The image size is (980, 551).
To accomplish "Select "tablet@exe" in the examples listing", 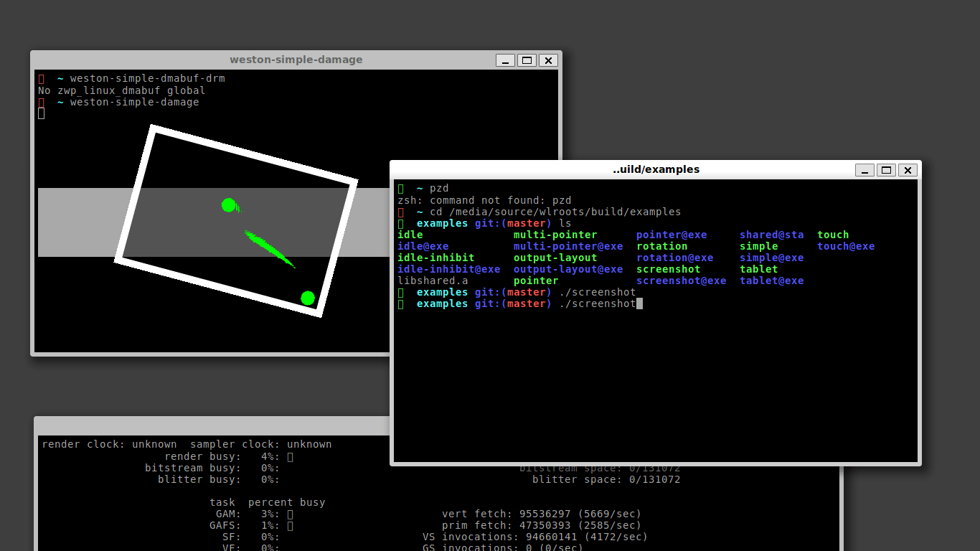I will point(771,281).
